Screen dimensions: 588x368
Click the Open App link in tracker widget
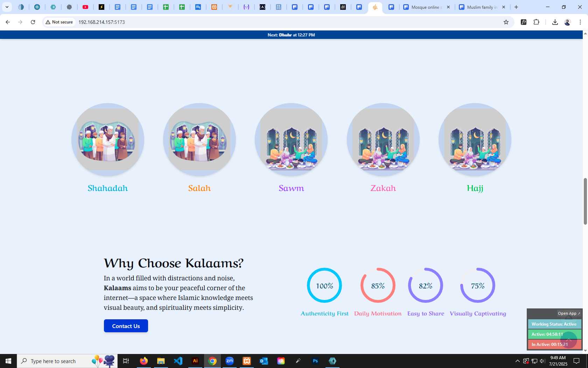point(569,313)
